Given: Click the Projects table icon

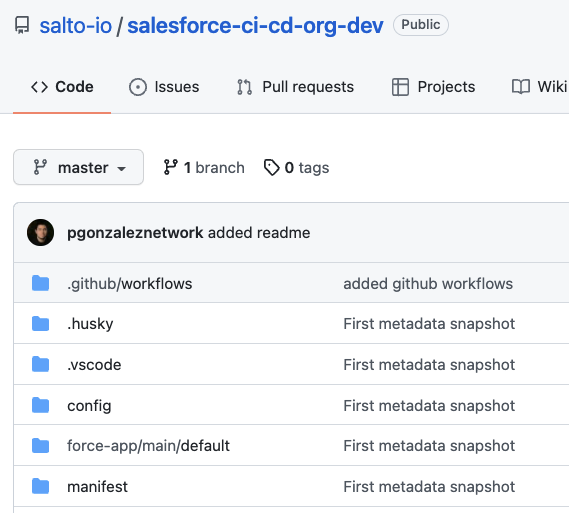Looking at the screenshot, I should click(x=400, y=87).
